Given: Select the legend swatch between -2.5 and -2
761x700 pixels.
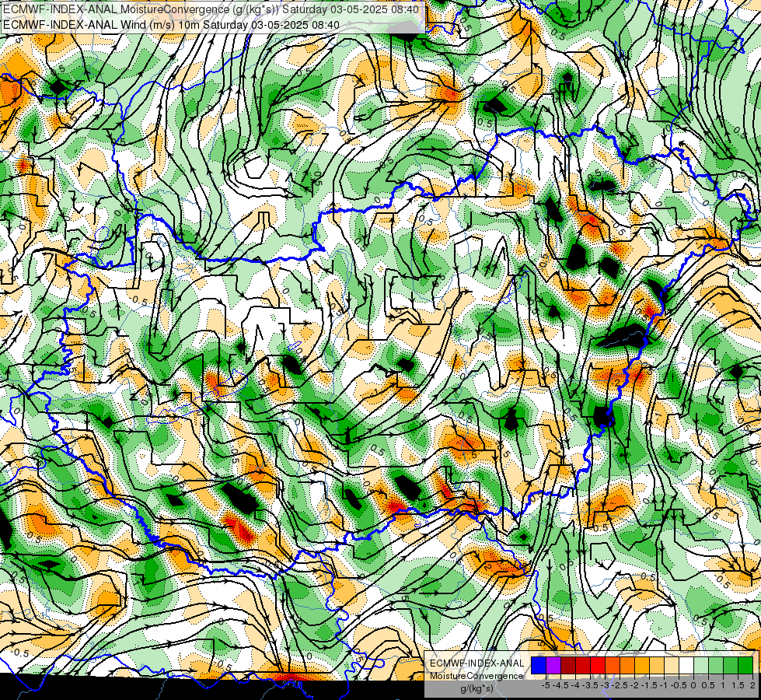Looking at the screenshot, I should 627,665.
